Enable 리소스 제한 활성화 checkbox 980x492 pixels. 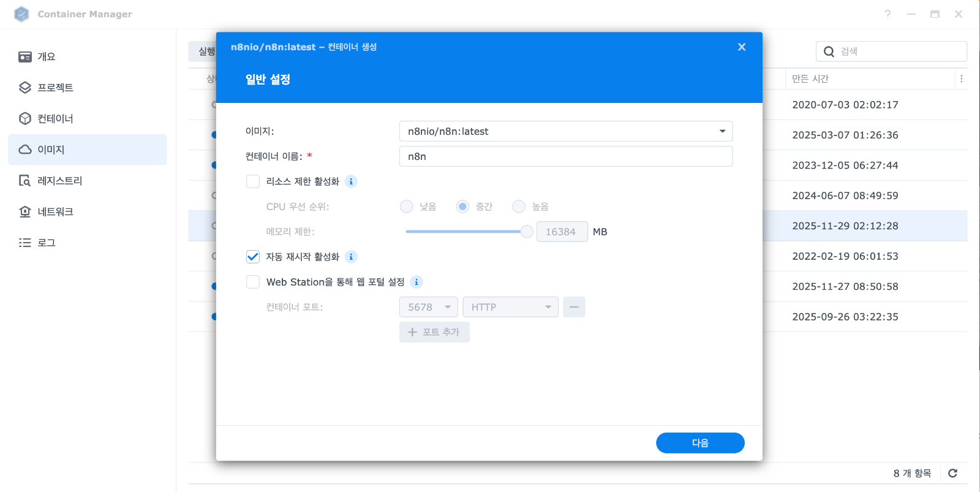tap(253, 181)
